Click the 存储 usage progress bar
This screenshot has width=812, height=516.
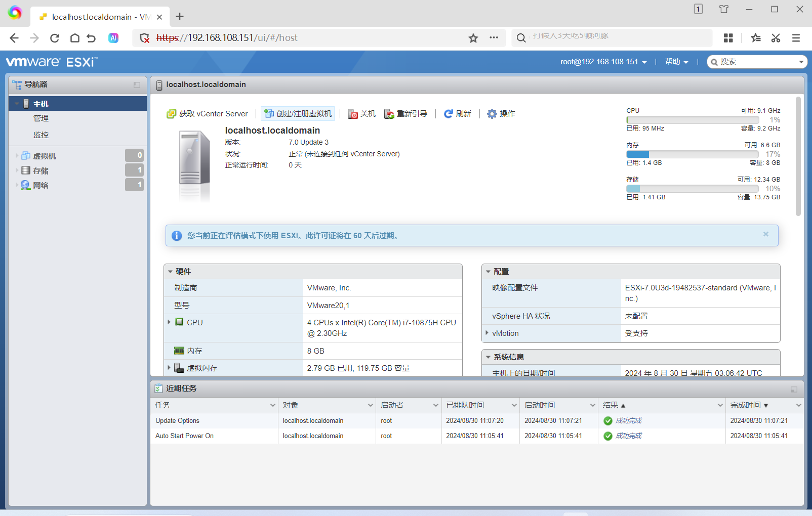[693, 189]
